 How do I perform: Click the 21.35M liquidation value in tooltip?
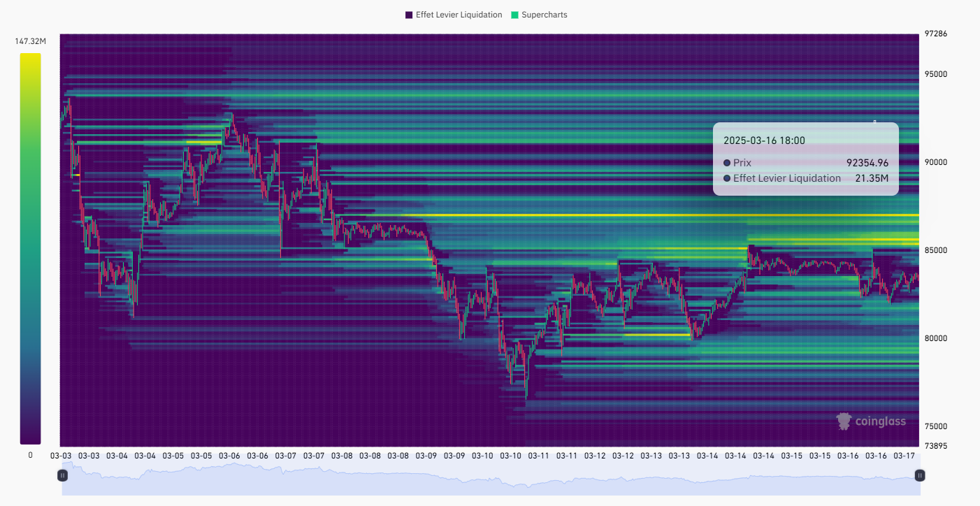tap(872, 178)
